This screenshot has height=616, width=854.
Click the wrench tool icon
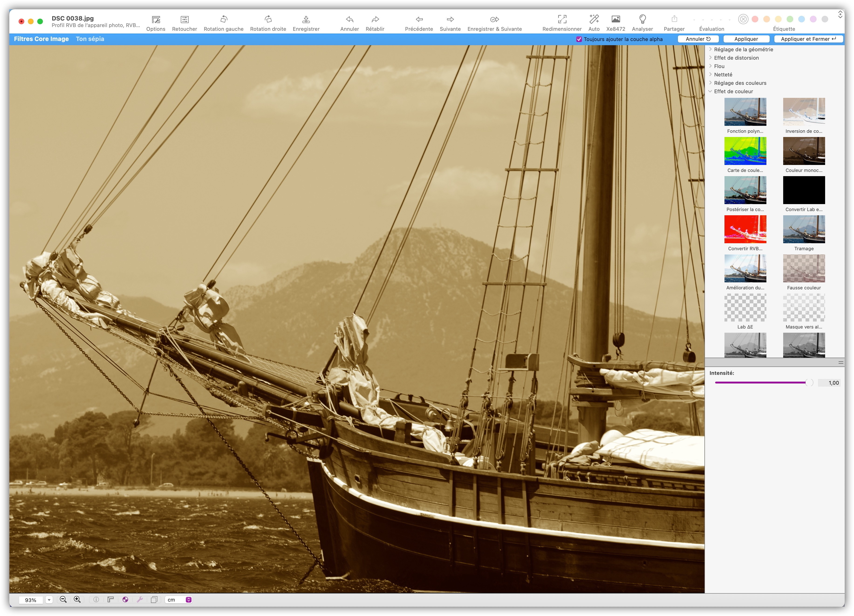pyautogui.click(x=140, y=599)
